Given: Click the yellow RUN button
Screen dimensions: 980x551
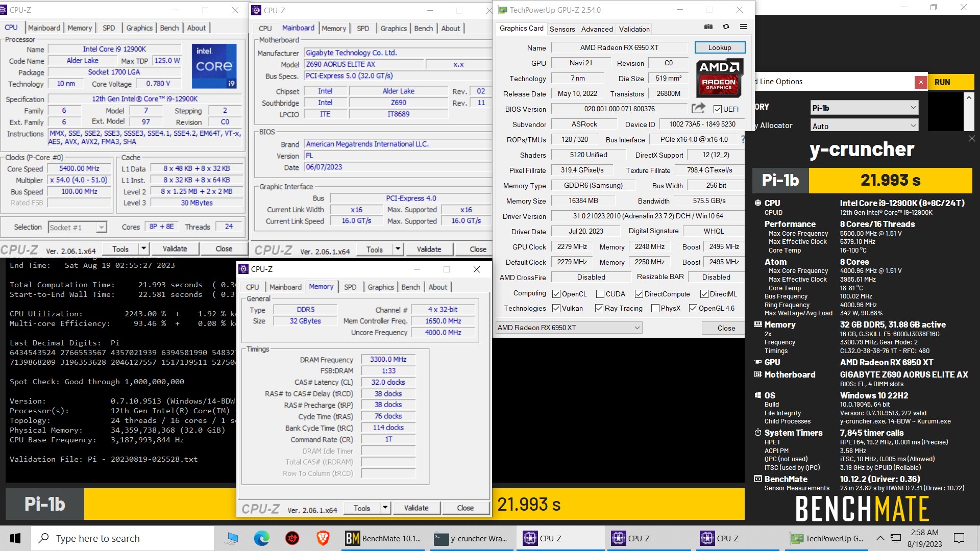Looking at the screenshot, I should [x=951, y=82].
